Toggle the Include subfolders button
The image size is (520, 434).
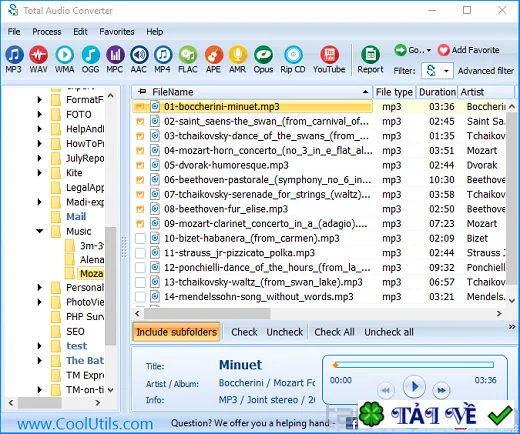[x=176, y=332]
